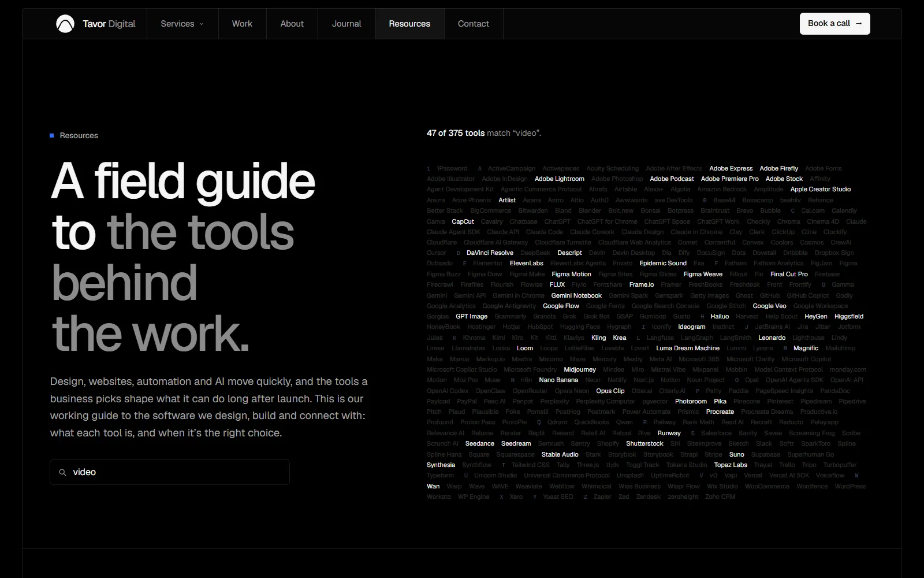The height and width of the screenshot is (578, 924).
Task: Click the Tavor Digital logo icon
Action: 65,24
